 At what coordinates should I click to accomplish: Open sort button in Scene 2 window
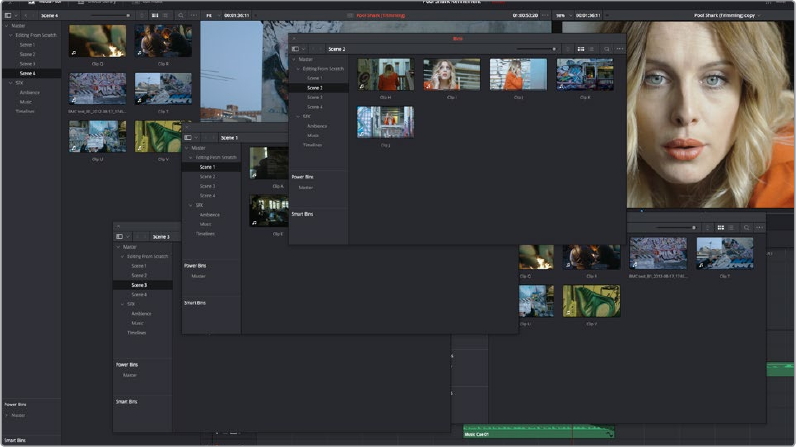pos(568,49)
